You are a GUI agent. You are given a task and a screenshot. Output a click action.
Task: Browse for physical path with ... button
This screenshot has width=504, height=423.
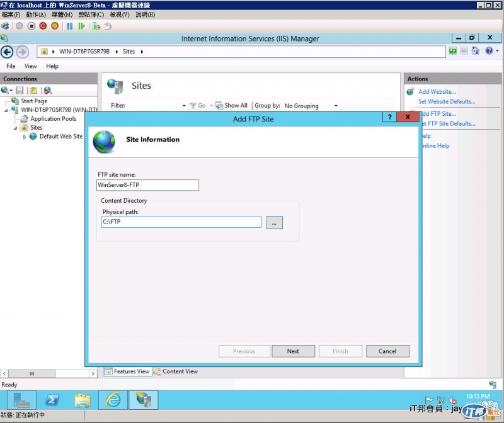click(275, 223)
